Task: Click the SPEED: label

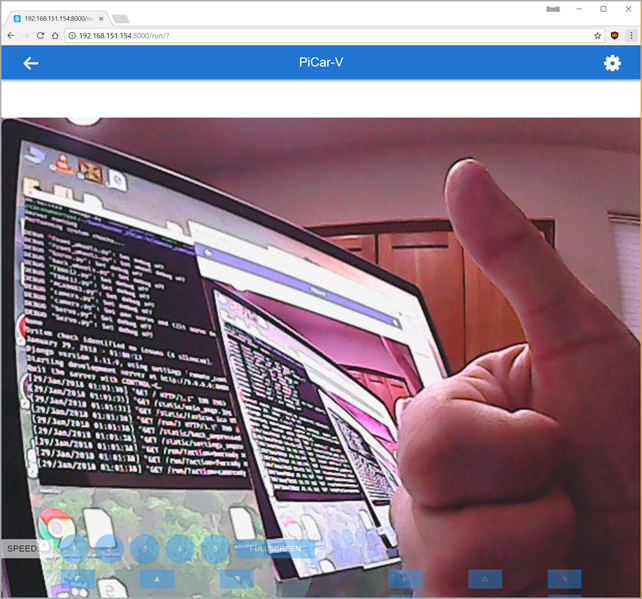Action: [23, 548]
